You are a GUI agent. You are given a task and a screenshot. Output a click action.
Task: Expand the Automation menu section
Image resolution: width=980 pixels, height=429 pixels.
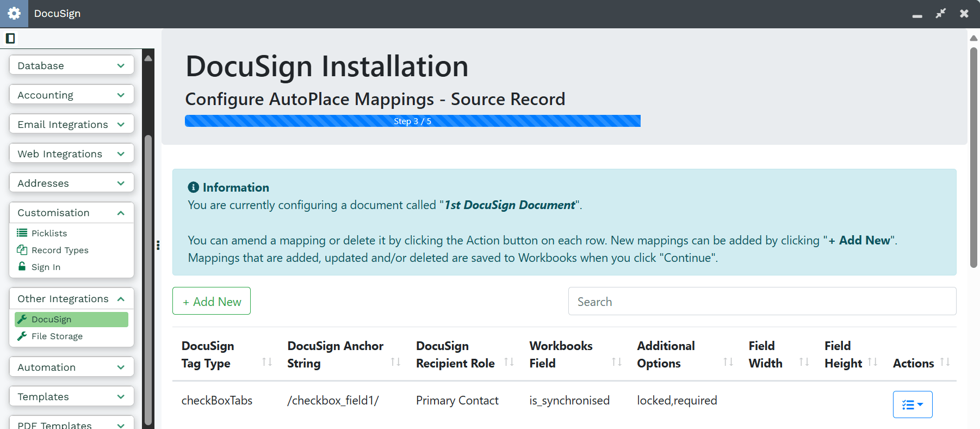[x=71, y=367]
